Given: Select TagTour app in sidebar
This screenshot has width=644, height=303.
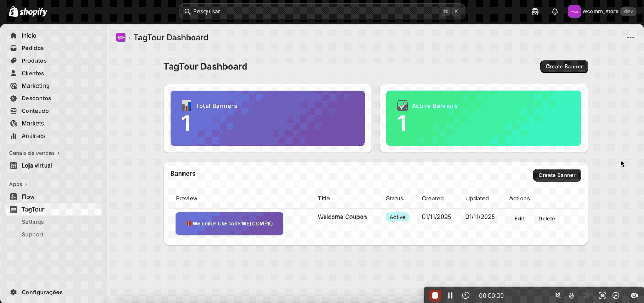Looking at the screenshot, I should (x=54, y=210).
